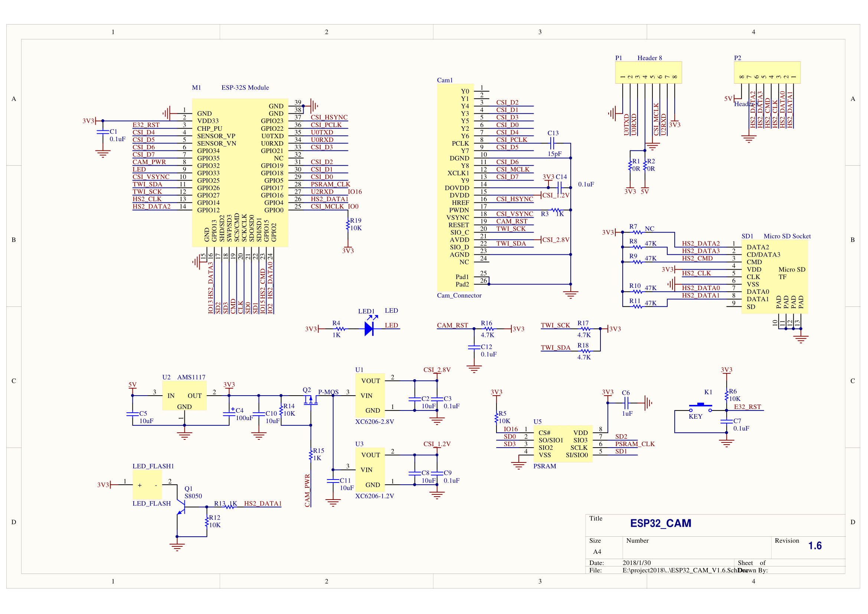The height and width of the screenshot is (614, 868).
Task: Click the LED1 diode symbol
Action: (x=369, y=328)
